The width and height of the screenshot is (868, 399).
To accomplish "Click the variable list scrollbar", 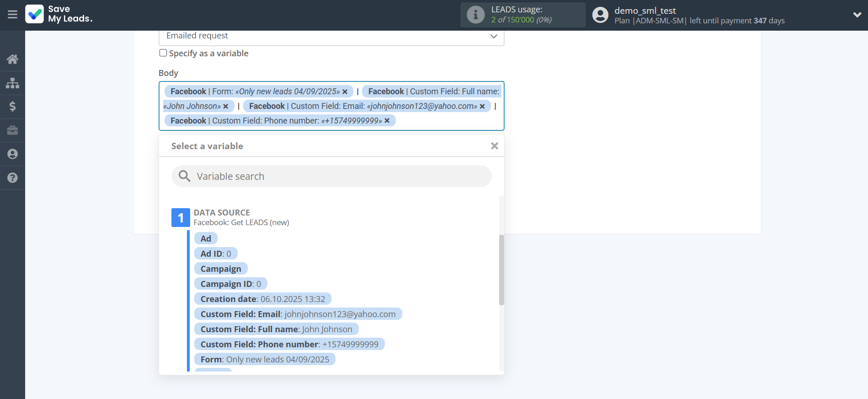I will click(x=501, y=270).
